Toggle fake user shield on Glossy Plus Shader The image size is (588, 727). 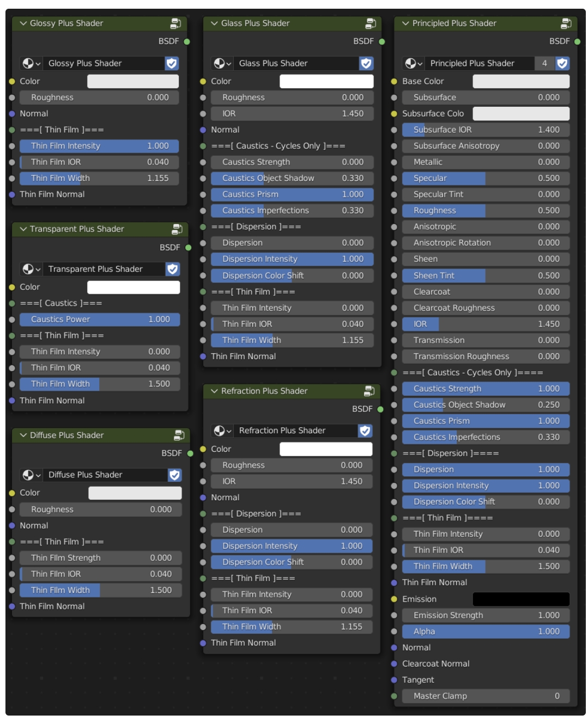pos(172,63)
